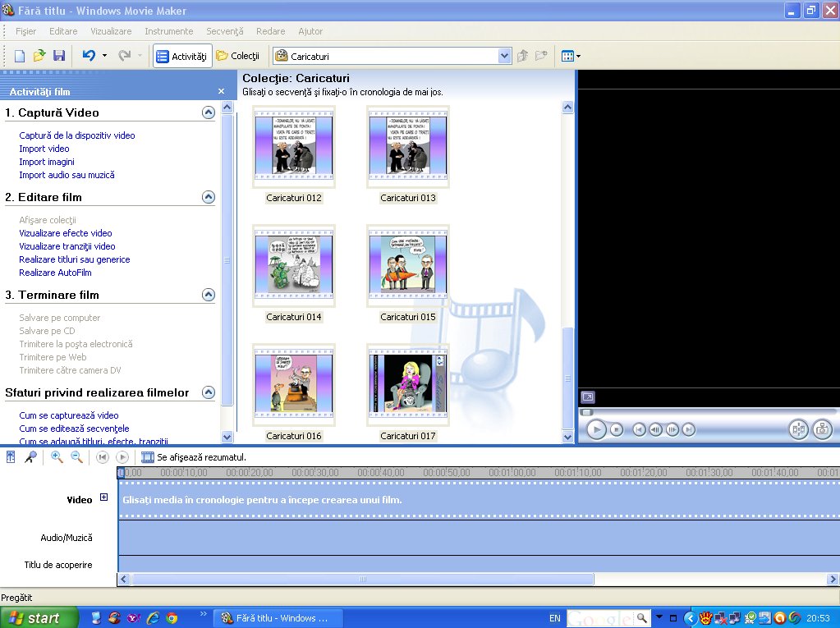Image resolution: width=840 pixels, height=628 pixels.
Task: Open the undo history dropdown arrow
Action: (x=104, y=56)
